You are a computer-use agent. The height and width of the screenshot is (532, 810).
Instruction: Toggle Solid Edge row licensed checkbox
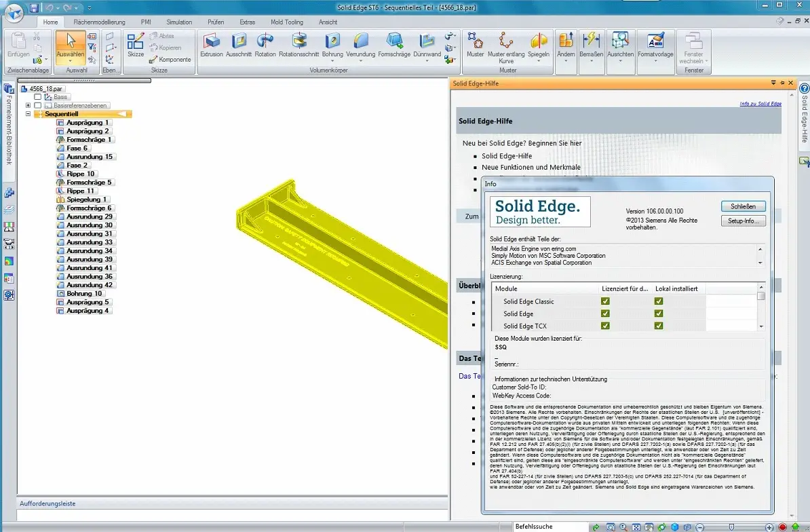point(605,313)
